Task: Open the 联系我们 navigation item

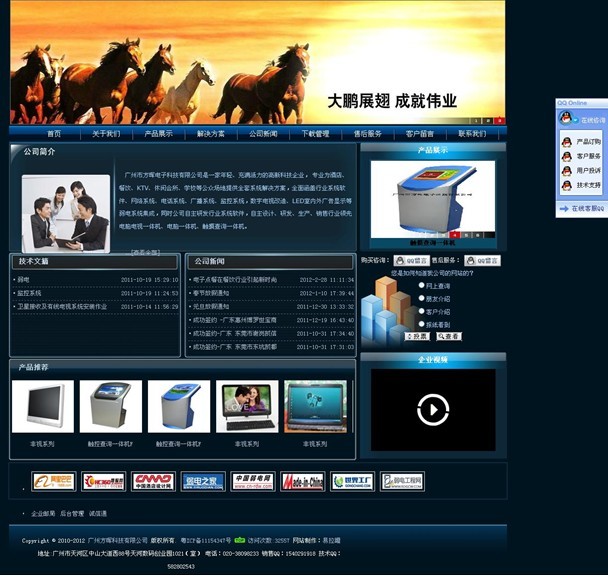Action: coord(472,133)
